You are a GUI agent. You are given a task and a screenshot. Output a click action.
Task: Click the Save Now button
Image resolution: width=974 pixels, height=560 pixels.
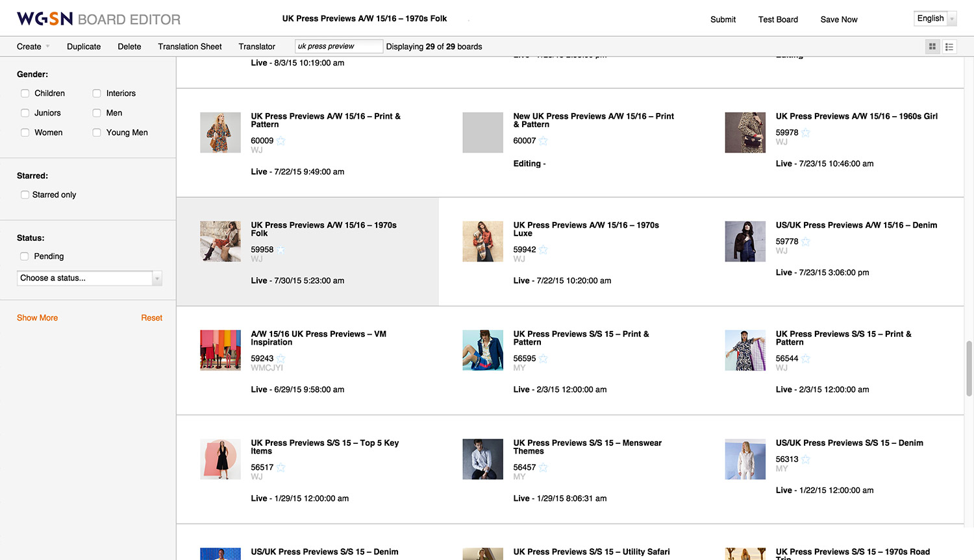coord(838,19)
